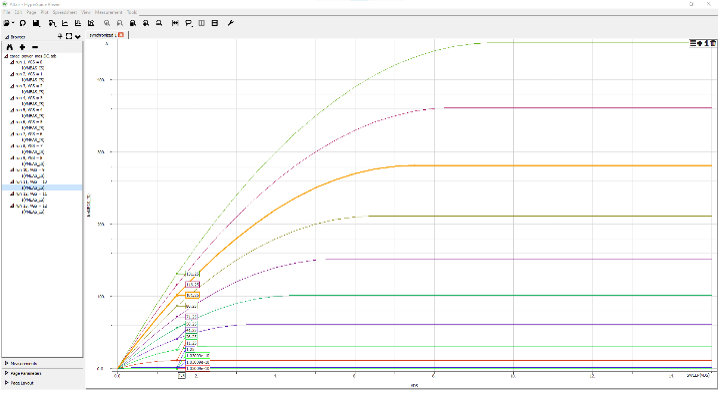Click the plus icon in Browser panel

coord(22,47)
